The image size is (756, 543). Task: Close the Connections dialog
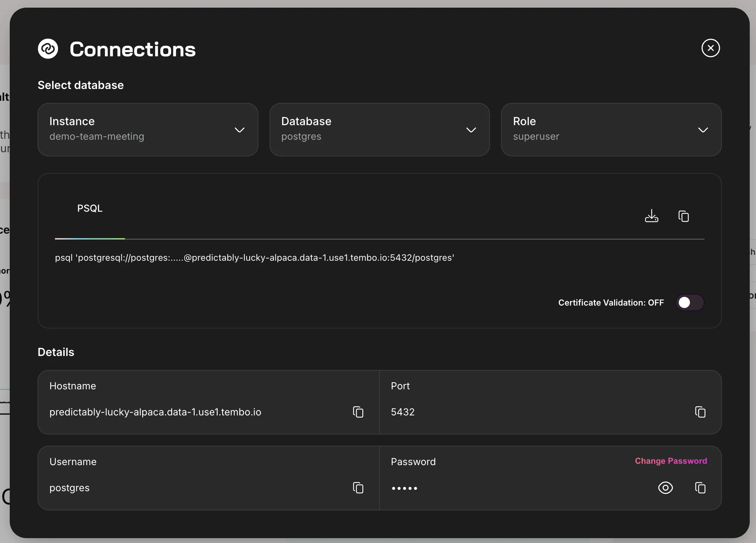point(710,48)
